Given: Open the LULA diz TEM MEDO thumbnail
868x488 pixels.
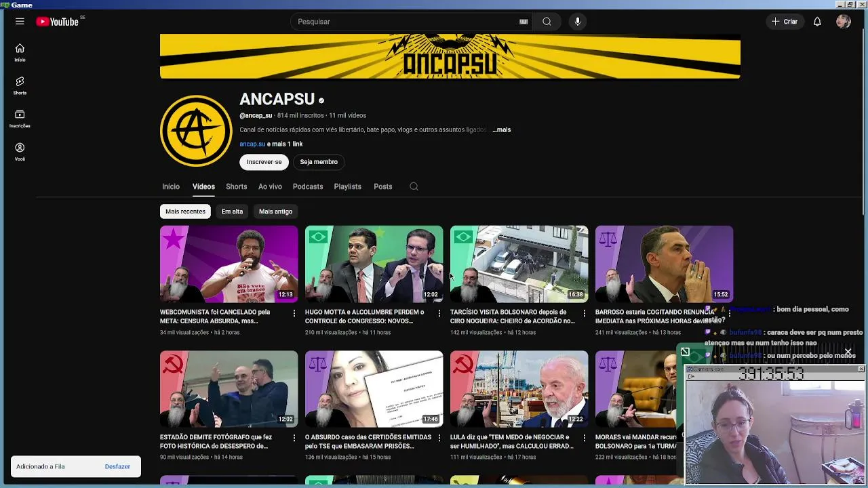Looking at the screenshot, I should (519, 389).
